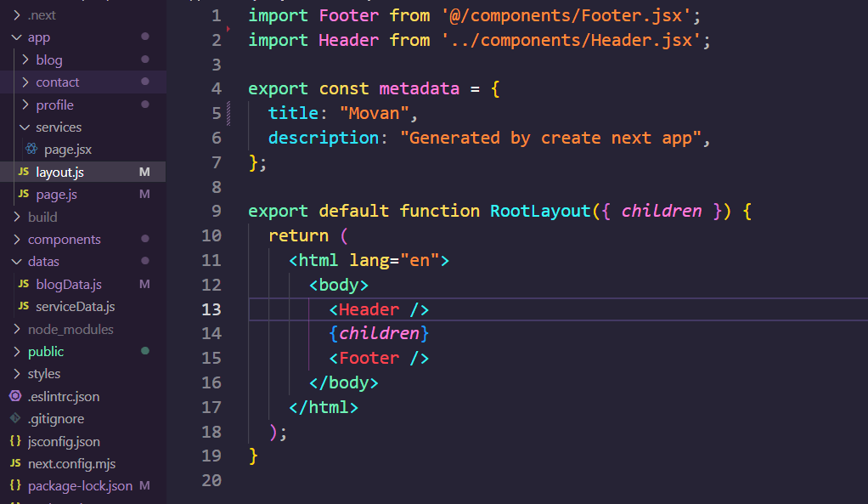868x504 pixels.
Task: Select the public folder name
Action: (46, 352)
